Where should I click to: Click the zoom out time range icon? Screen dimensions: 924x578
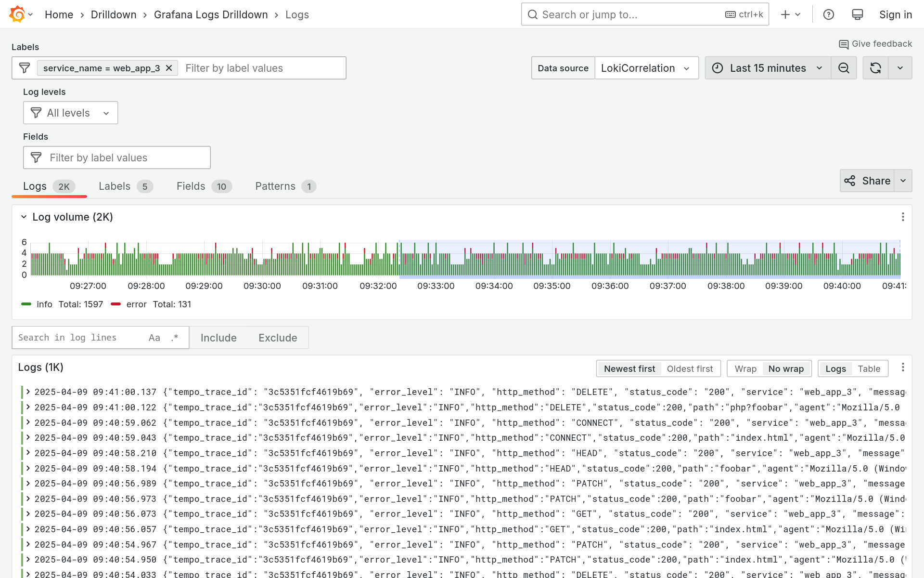click(844, 68)
